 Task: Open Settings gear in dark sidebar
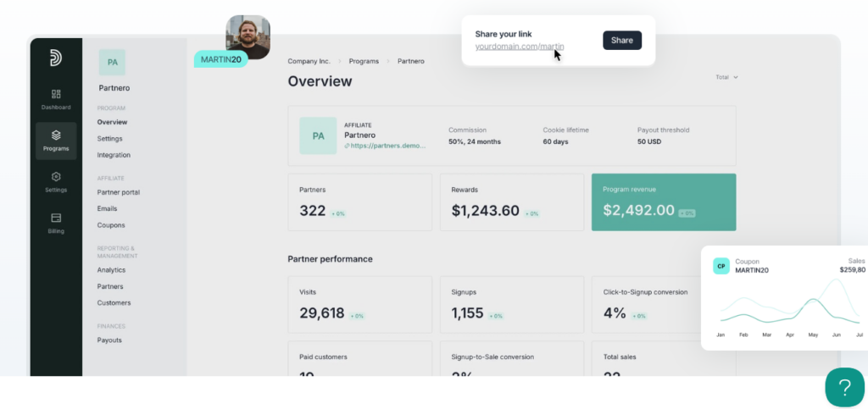click(56, 177)
